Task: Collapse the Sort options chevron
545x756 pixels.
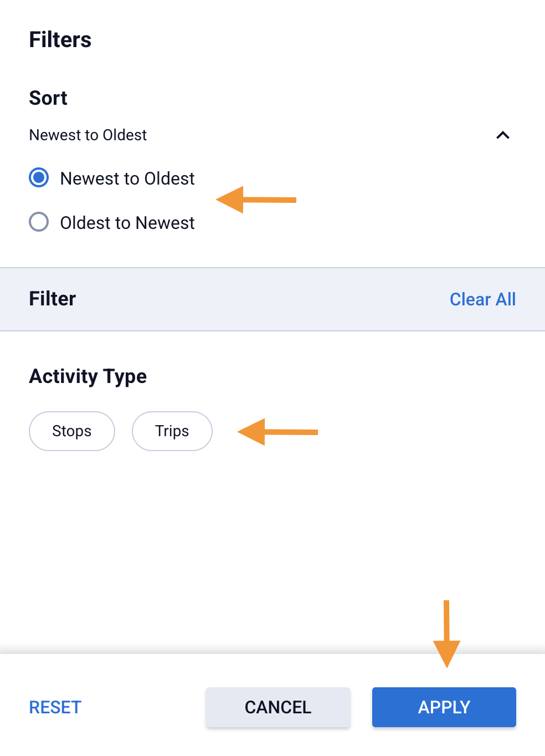Action: 502,135
